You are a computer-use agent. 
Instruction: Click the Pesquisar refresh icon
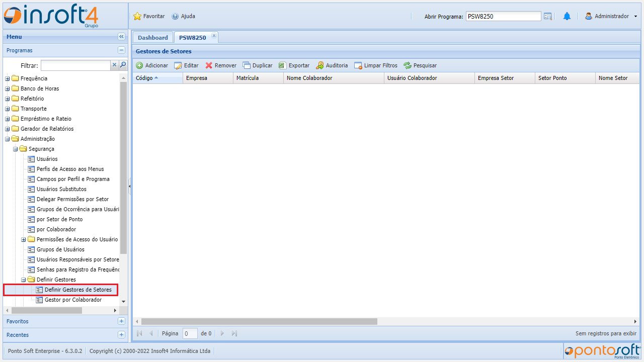(408, 65)
